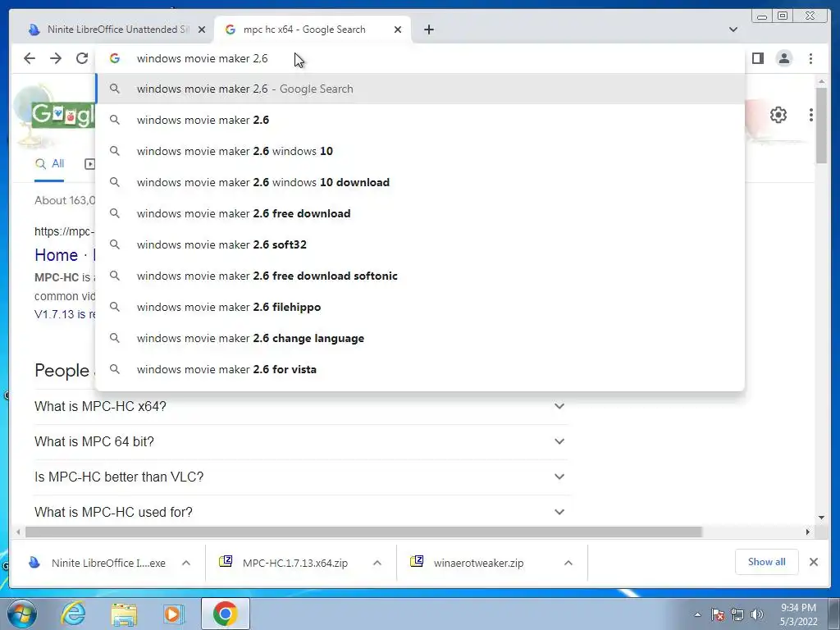Close the downloads bar
Image resolution: width=840 pixels, height=630 pixels.
pyautogui.click(x=813, y=562)
